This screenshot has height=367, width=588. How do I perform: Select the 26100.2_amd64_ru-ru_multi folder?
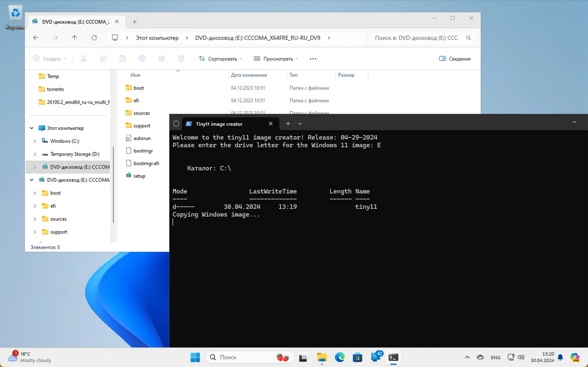pos(74,102)
